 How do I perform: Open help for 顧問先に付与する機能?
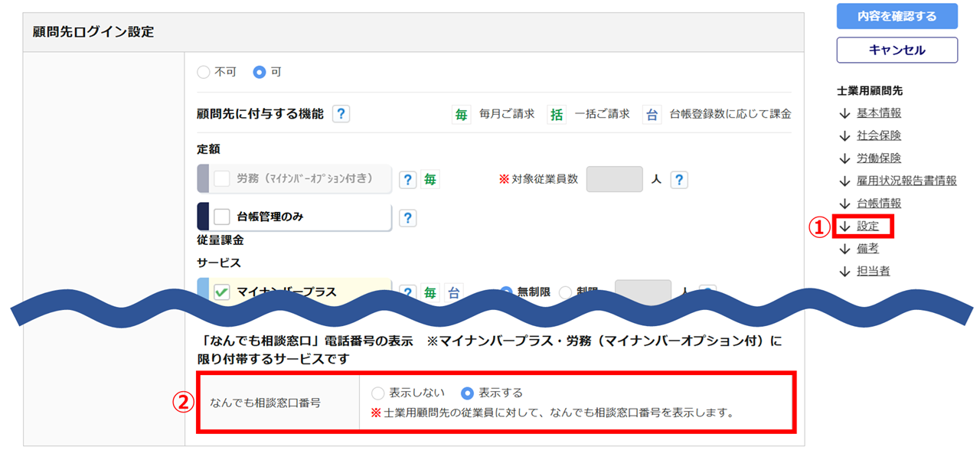point(341,114)
